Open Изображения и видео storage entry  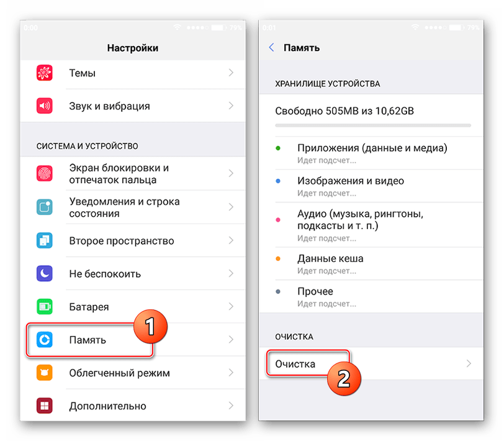371,186
